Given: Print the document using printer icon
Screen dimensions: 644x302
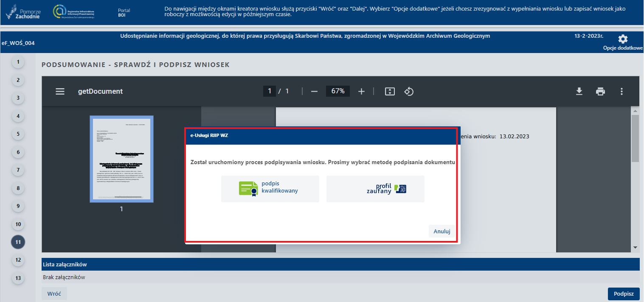Looking at the screenshot, I should pyautogui.click(x=600, y=91).
